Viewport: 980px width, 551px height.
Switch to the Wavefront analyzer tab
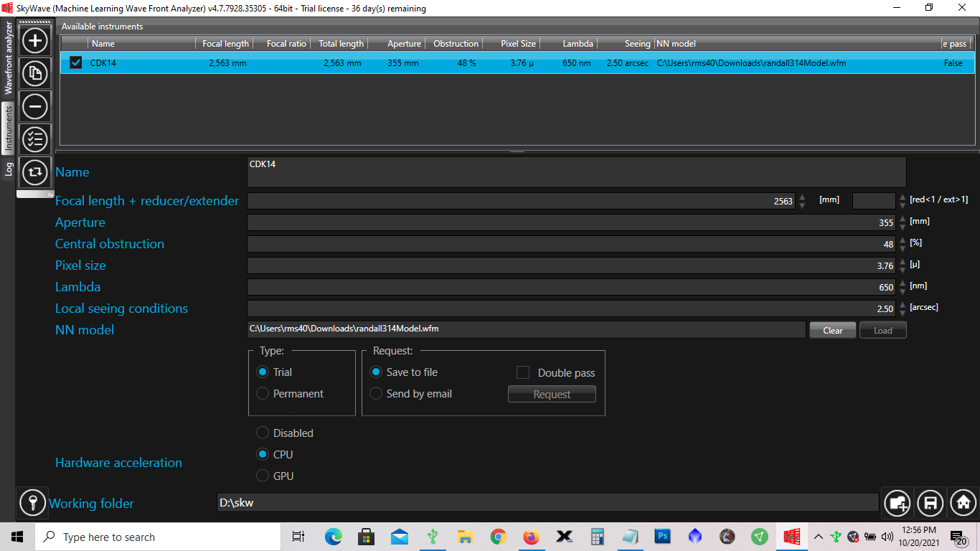(x=9, y=58)
